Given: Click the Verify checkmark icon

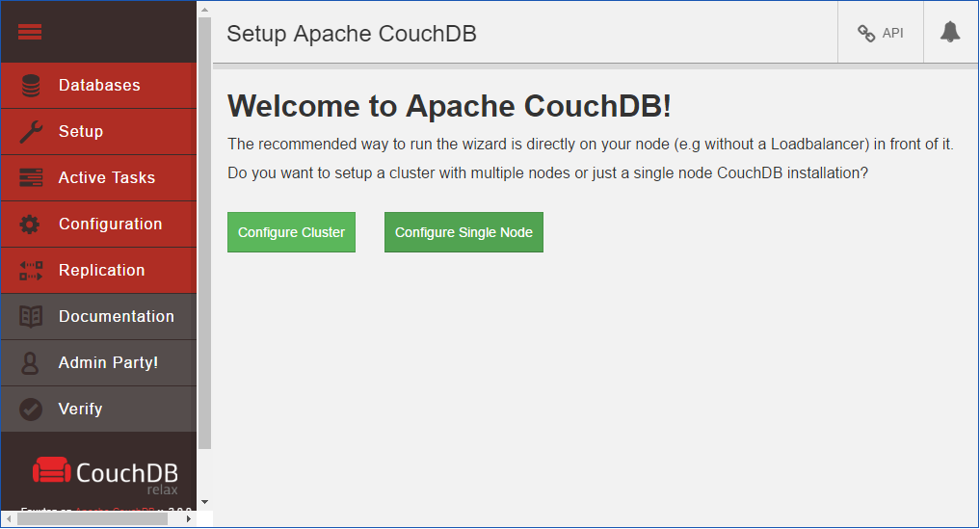Looking at the screenshot, I should 31,410.
